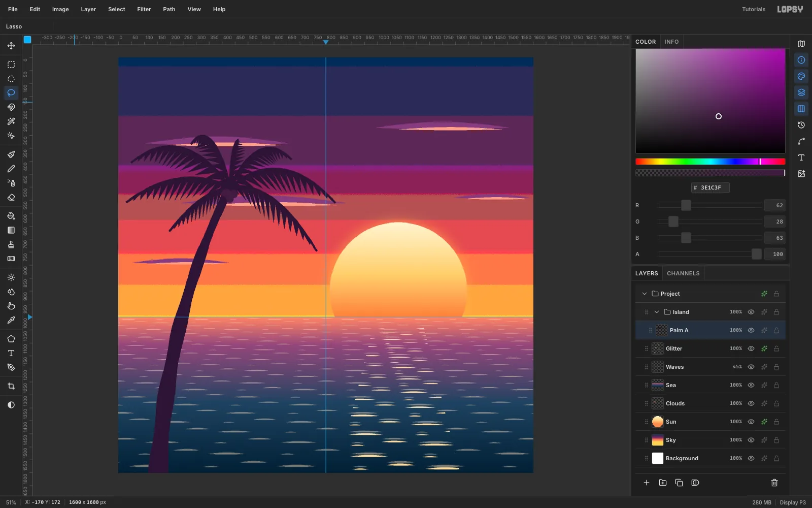Select the Pen path tool
Screen dimensions: 812x508
click(x=11, y=367)
